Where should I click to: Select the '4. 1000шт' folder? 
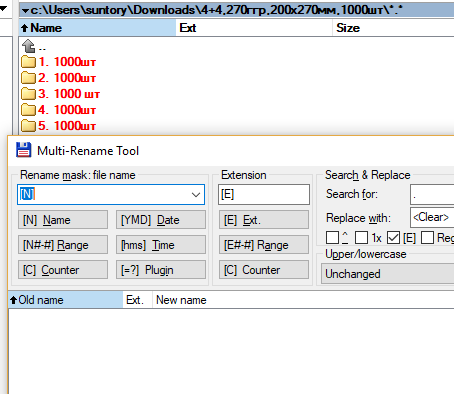pos(67,110)
